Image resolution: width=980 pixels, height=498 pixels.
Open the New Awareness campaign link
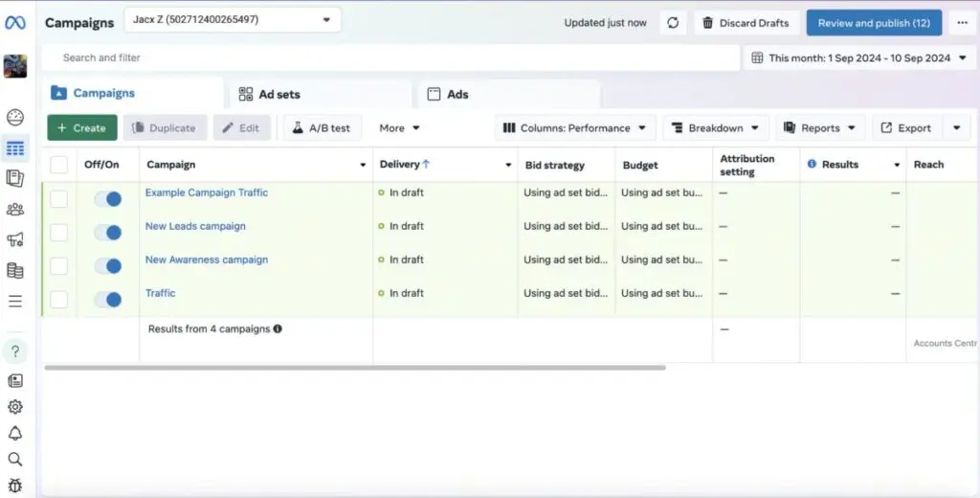[207, 260]
